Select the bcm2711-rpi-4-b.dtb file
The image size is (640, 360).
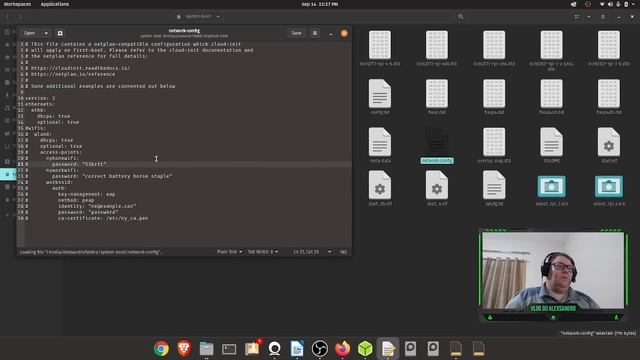coord(380,48)
